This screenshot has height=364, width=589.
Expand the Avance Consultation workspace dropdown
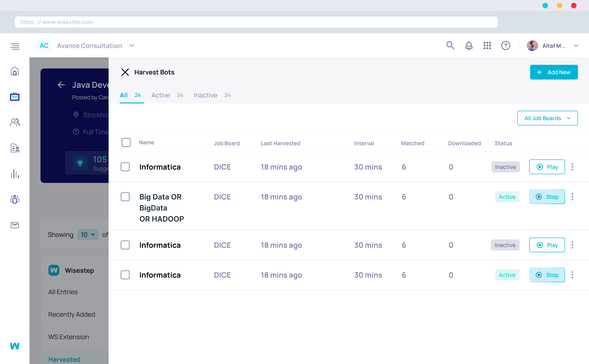tap(132, 45)
